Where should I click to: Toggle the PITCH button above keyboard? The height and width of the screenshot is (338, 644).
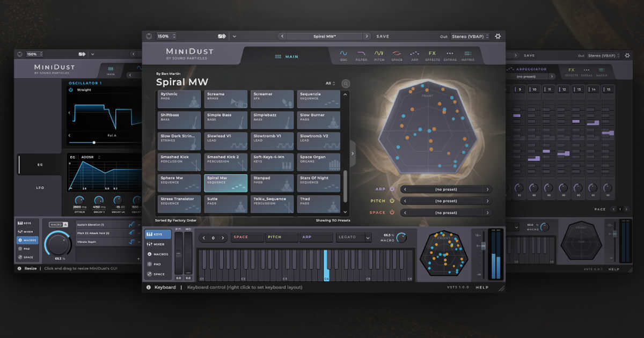pyautogui.click(x=282, y=237)
